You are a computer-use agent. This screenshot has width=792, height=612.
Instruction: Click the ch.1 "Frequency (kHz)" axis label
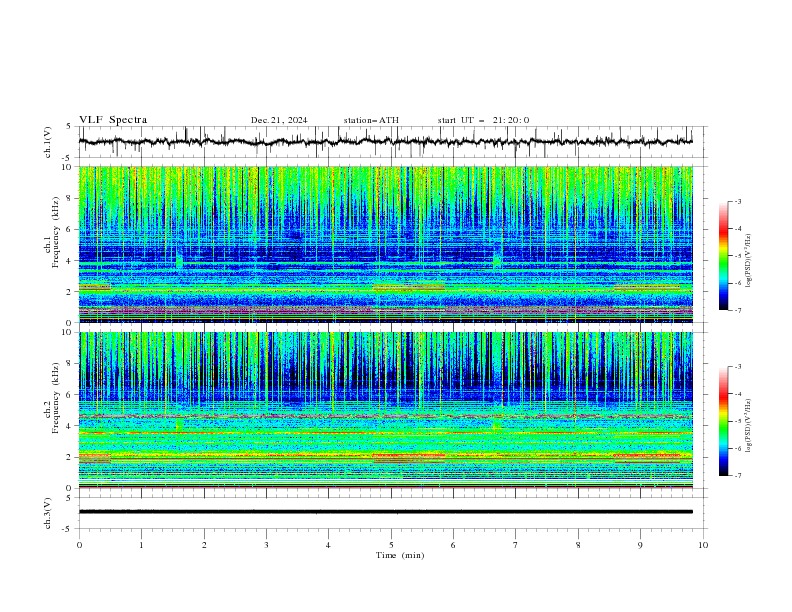56,231
